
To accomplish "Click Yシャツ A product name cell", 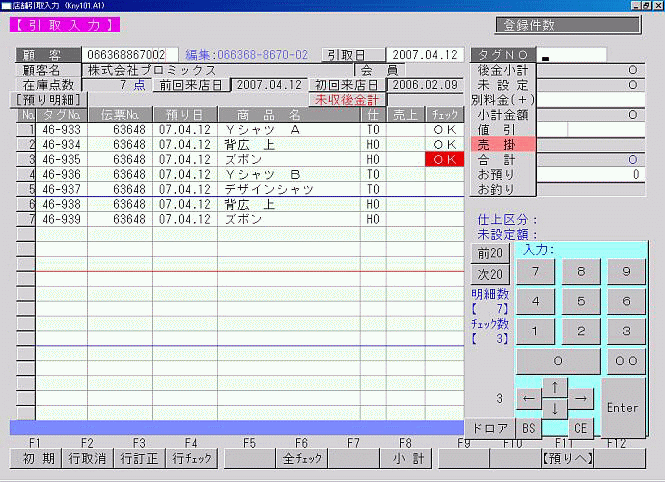I will click(289, 130).
